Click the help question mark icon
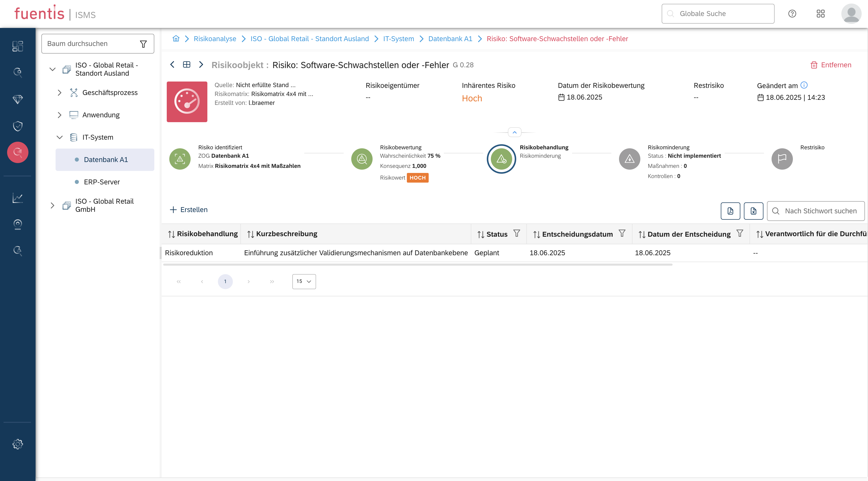 coord(792,14)
